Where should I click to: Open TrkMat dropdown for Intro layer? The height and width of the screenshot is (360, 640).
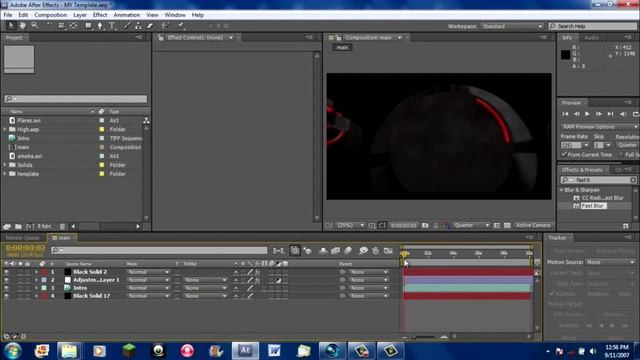tap(205, 288)
